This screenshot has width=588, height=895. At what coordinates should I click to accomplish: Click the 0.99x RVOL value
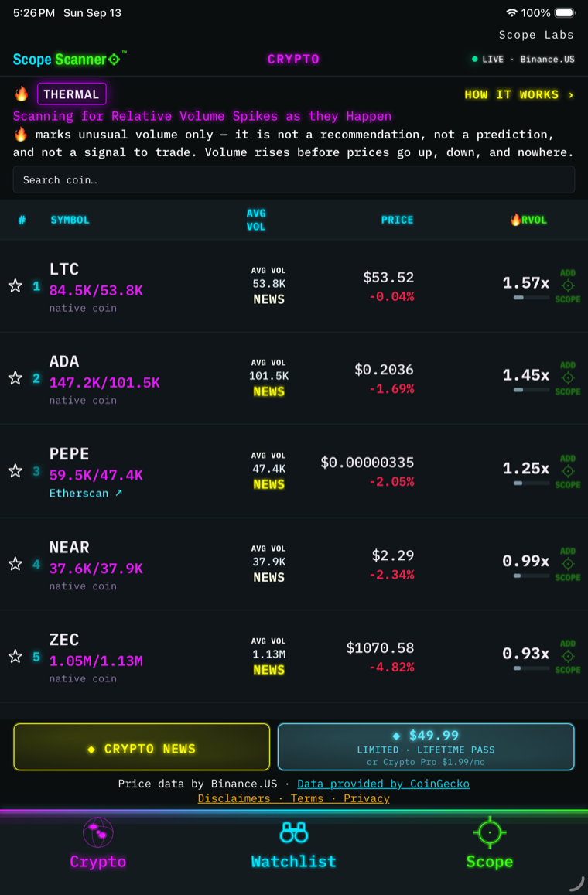(x=526, y=561)
